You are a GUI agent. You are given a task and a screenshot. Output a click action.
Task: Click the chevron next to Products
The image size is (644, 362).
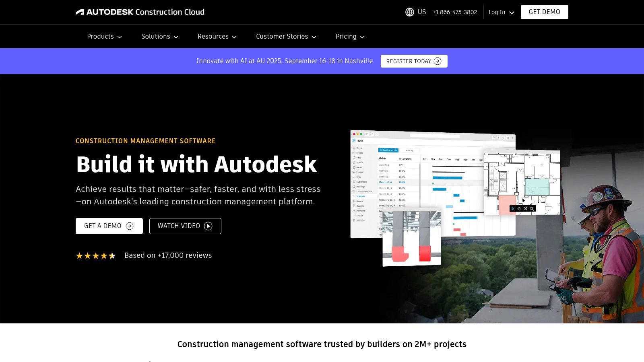(120, 37)
